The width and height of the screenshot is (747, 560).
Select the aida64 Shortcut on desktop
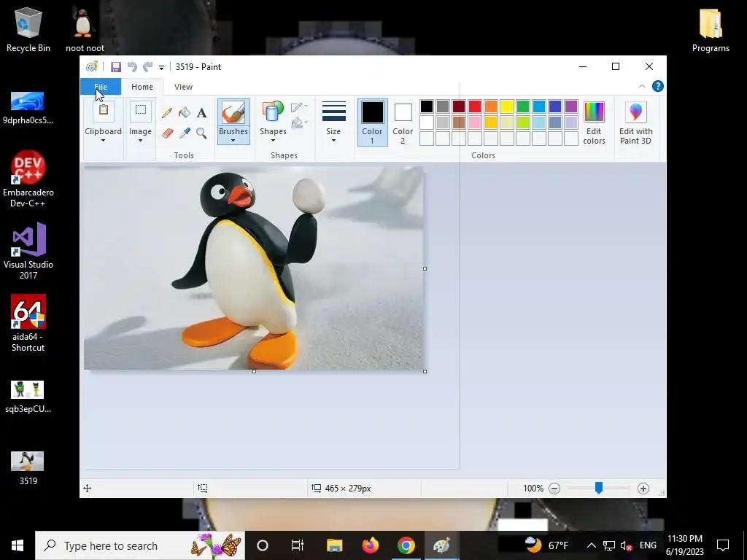click(x=28, y=323)
